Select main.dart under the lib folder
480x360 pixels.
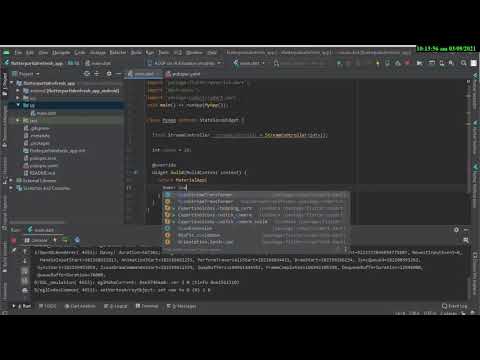click(x=43, y=113)
